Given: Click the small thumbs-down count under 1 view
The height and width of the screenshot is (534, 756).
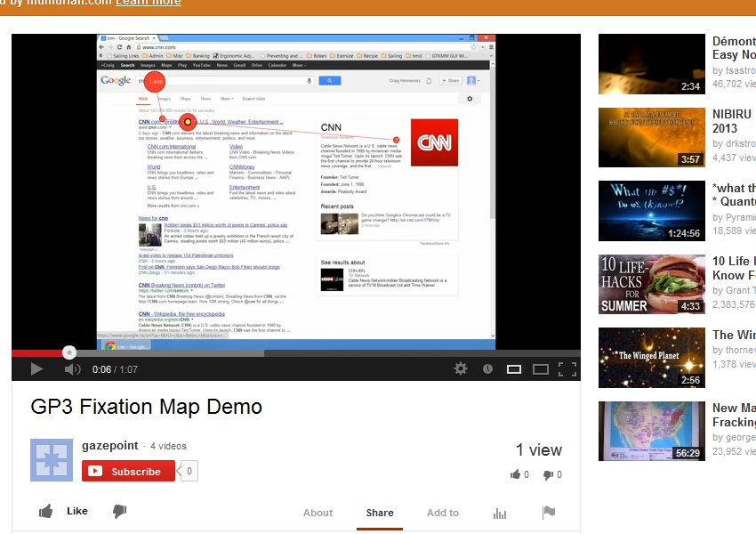Looking at the screenshot, I should click(552, 474).
